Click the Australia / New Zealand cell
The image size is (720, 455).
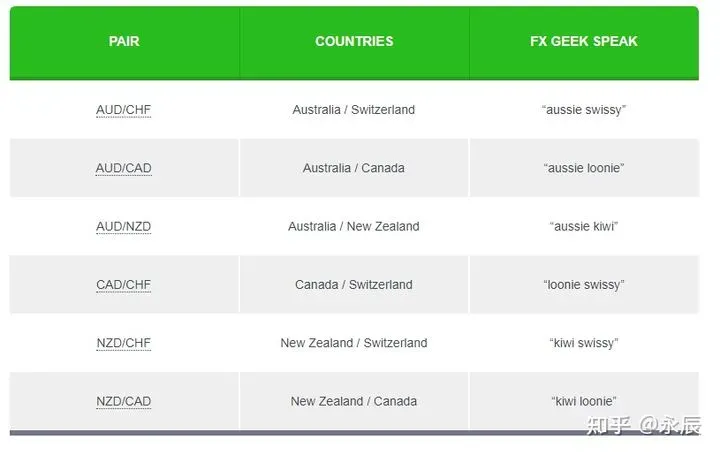coord(354,226)
